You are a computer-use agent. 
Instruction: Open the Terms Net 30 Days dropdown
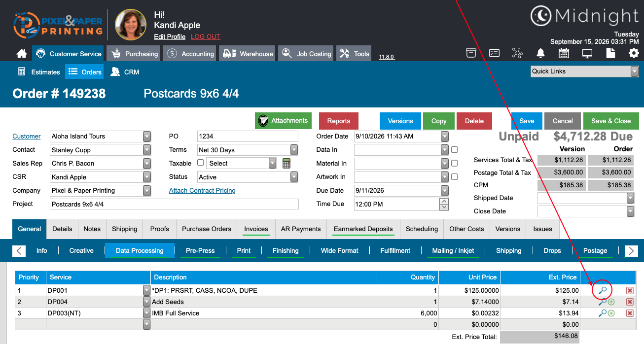click(x=248, y=150)
